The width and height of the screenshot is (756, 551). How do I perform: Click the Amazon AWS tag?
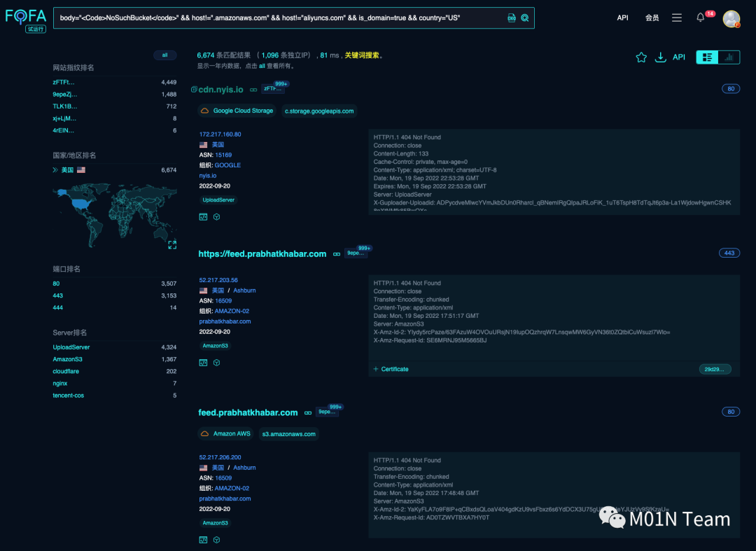pyautogui.click(x=225, y=434)
